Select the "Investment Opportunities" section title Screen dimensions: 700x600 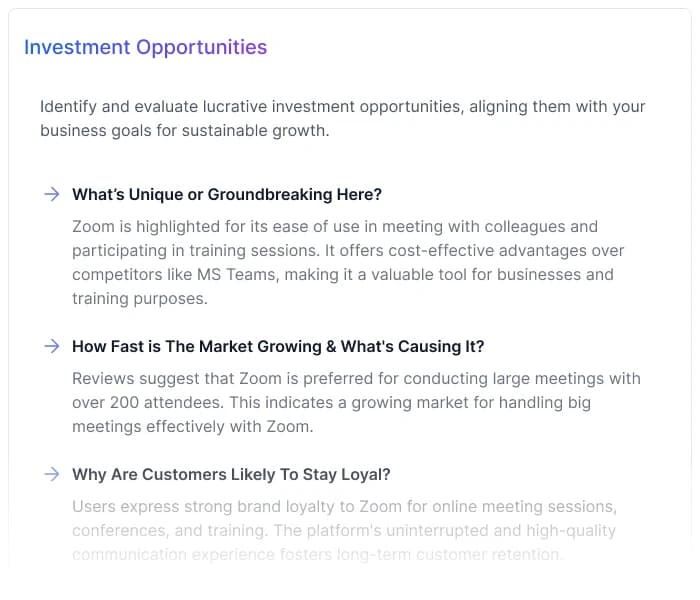click(x=145, y=47)
